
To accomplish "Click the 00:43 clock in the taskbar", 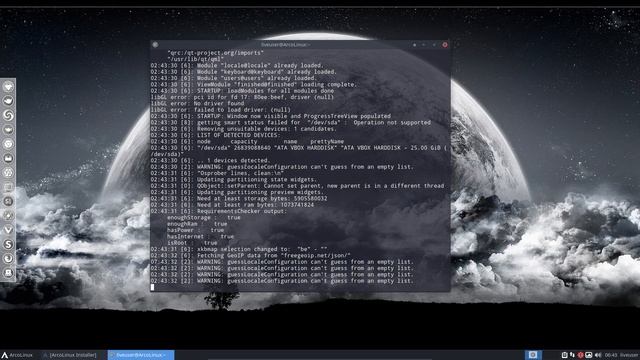I will 611,355.
